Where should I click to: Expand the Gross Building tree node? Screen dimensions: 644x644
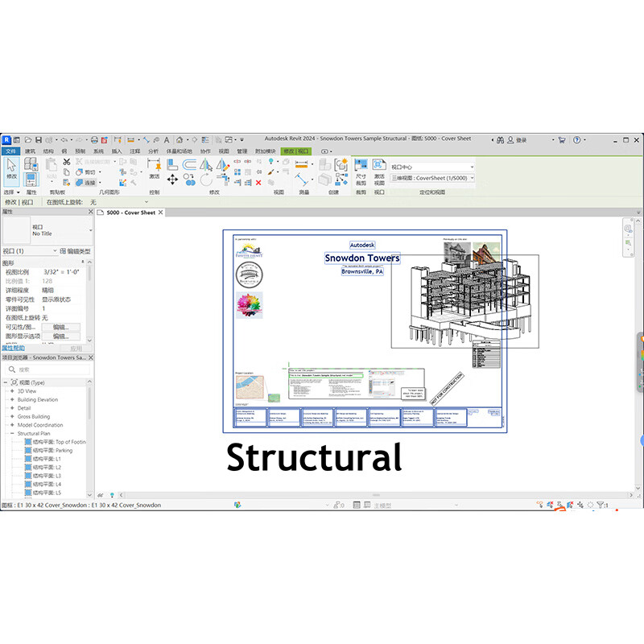[x=12, y=416]
